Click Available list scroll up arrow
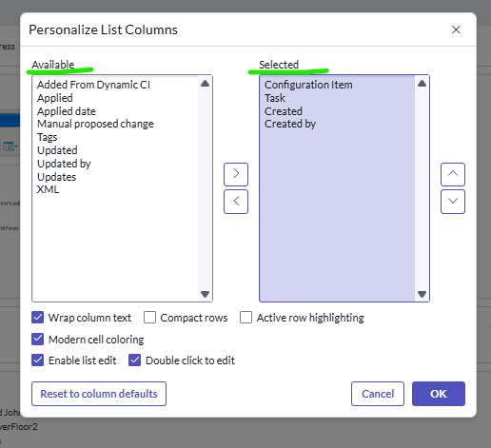The width and height of the screenshot is (491, 448). point(206,84)
